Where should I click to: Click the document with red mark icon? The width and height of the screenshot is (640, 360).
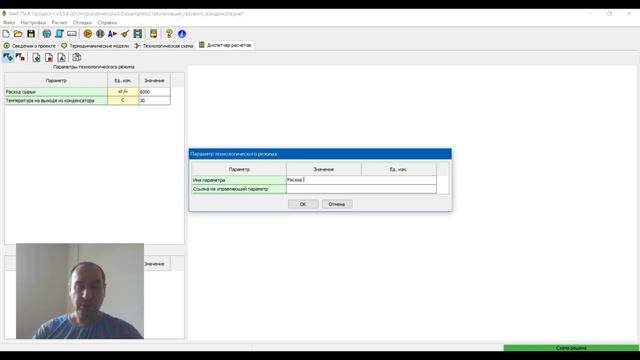tap(49, 58)
